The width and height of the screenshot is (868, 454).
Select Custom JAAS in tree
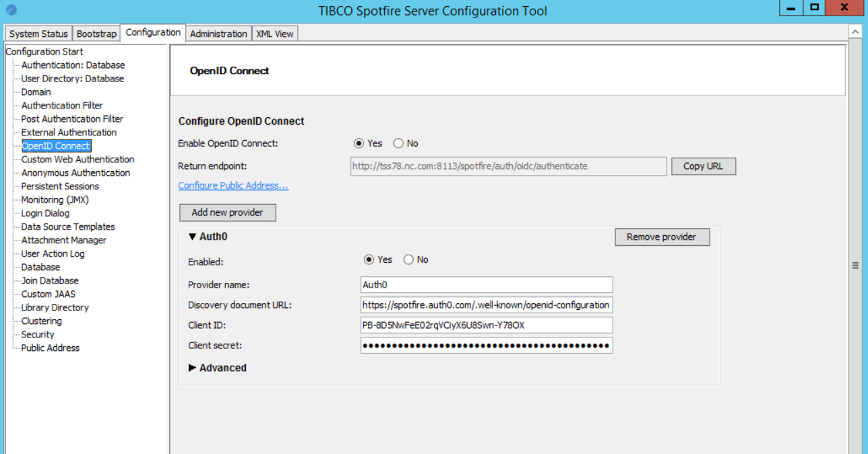pos(48,294)
